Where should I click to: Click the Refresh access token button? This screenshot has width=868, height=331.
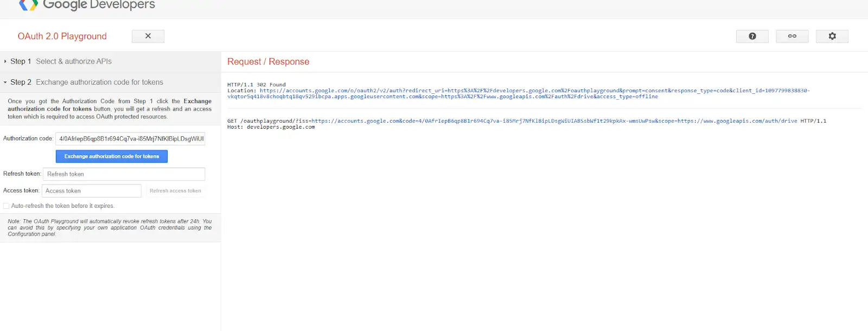pyautogui.click(x=175, y=191)
